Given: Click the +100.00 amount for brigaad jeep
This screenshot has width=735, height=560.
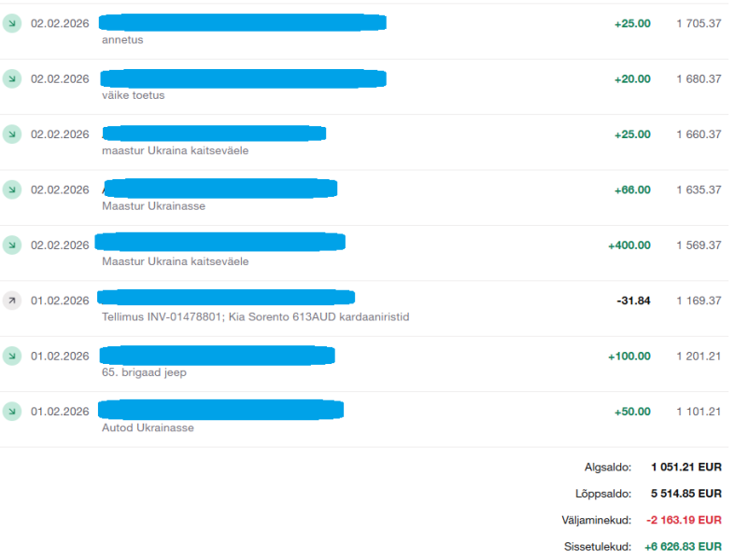Looking at the screenshot, I should pyautogui.click(x=629, y=356).
